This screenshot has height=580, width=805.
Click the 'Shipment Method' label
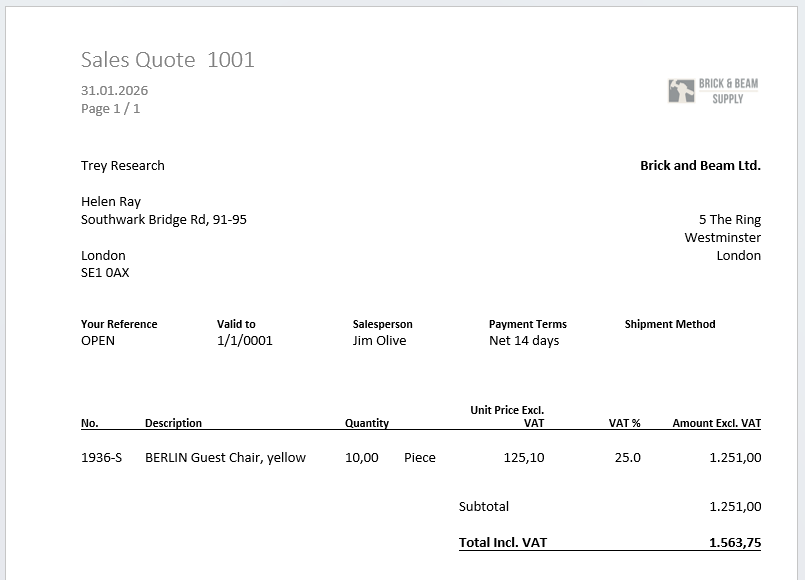tap(670, 324)
